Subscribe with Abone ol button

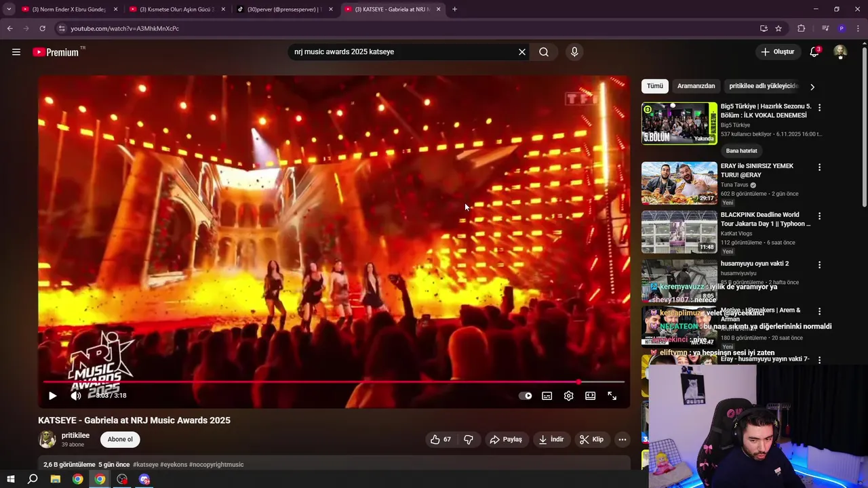[120, 439]
